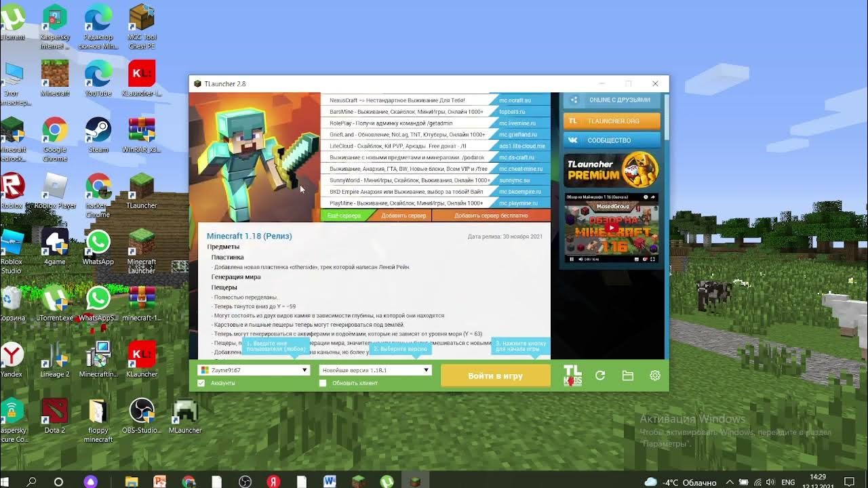This screenshot has width=868, height=488.
Task: Open TLauncher settings gear
Action: [654, 375]
